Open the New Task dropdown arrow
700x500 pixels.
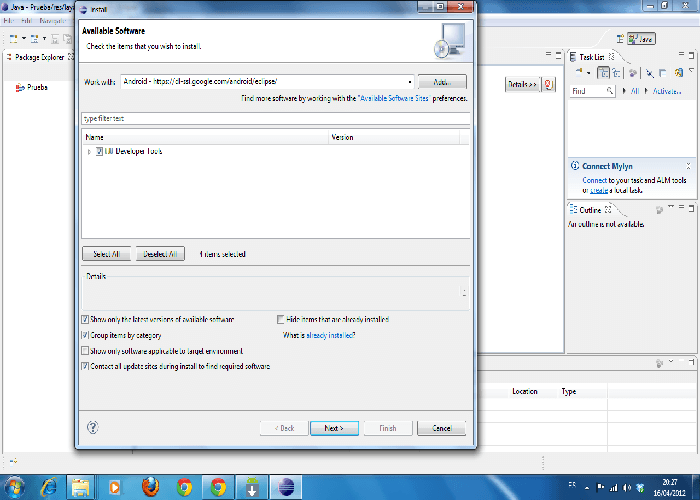pyautogui.click(x=589, y=73)
